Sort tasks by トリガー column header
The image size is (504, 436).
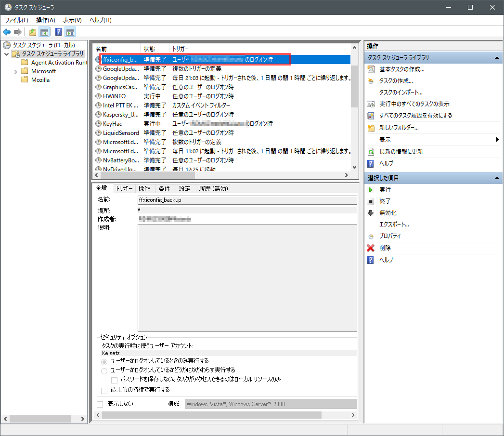(x=259, y=49)
